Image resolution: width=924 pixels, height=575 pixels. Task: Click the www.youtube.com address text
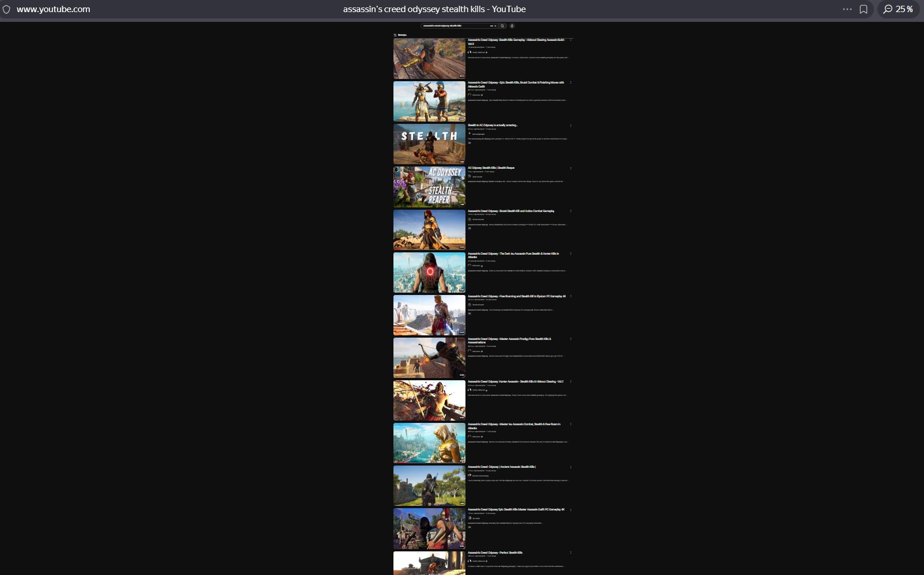53,9
